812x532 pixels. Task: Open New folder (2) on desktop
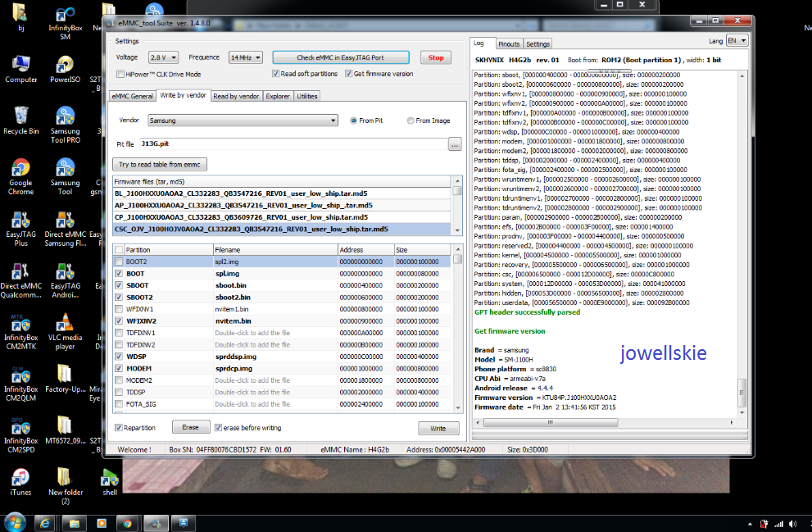pos(66,486)
